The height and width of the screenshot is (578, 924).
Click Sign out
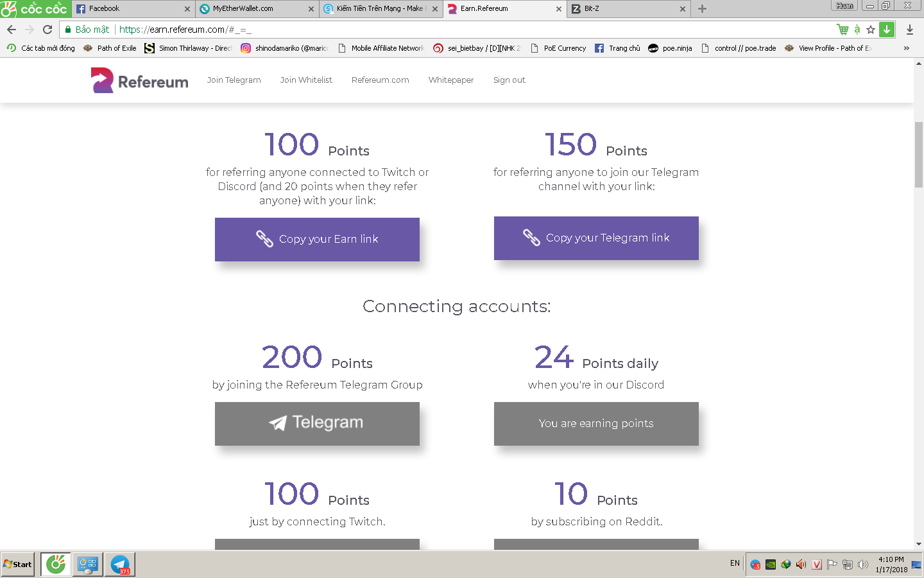coord(509,80)
